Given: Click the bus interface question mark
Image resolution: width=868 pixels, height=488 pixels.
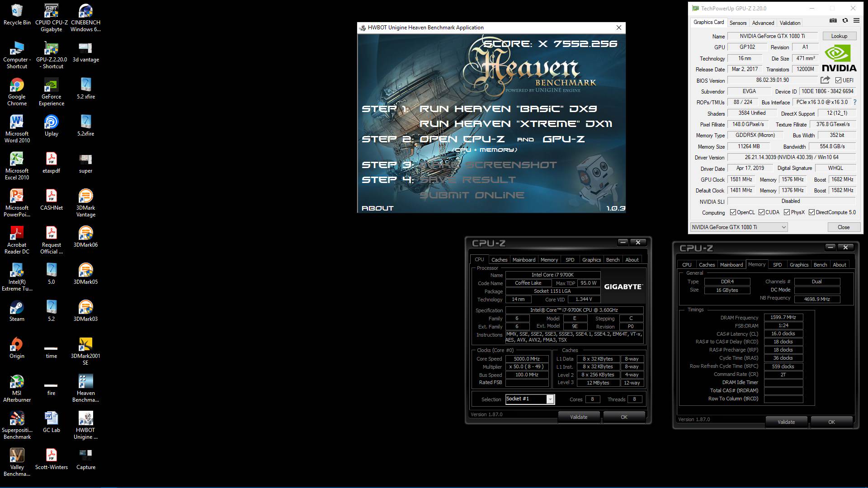Looking at the screenshot, I should click(x=854, y=102).
